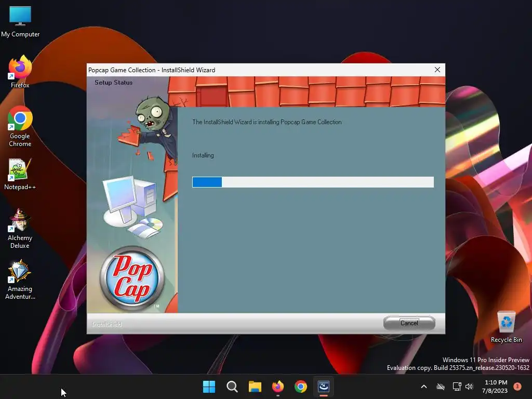Open My Computer desktop icon
The image size is (532, 399).
[20, 22]
